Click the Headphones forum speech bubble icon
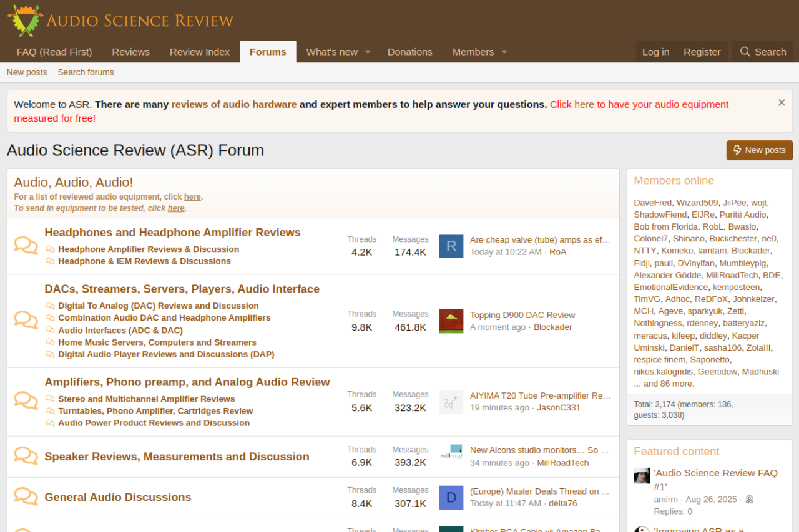 click(26, 246)
